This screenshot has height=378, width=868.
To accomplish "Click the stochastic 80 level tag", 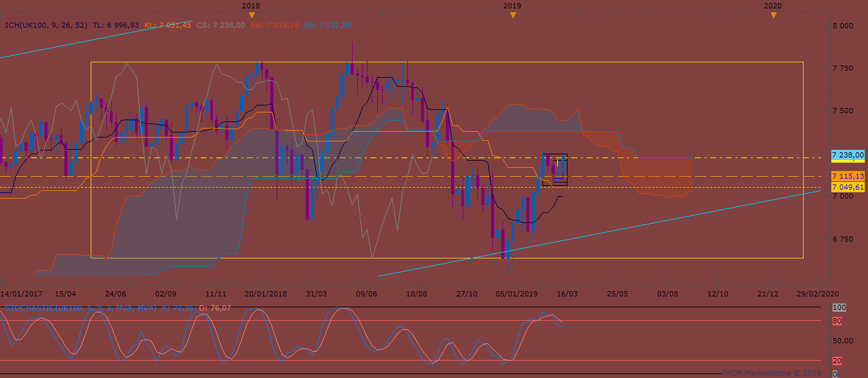I will (x=836, y=321).
